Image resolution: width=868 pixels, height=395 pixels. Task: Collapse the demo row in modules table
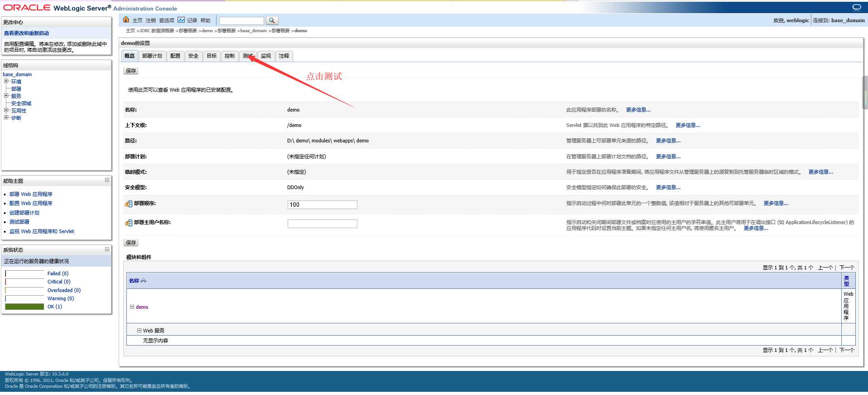[x=132, y=307]
